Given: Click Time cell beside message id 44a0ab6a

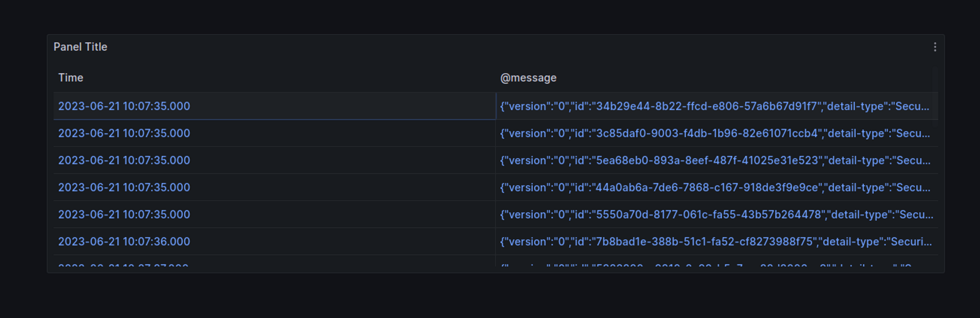Looking at the screenshot, I should tap(124, 187).
